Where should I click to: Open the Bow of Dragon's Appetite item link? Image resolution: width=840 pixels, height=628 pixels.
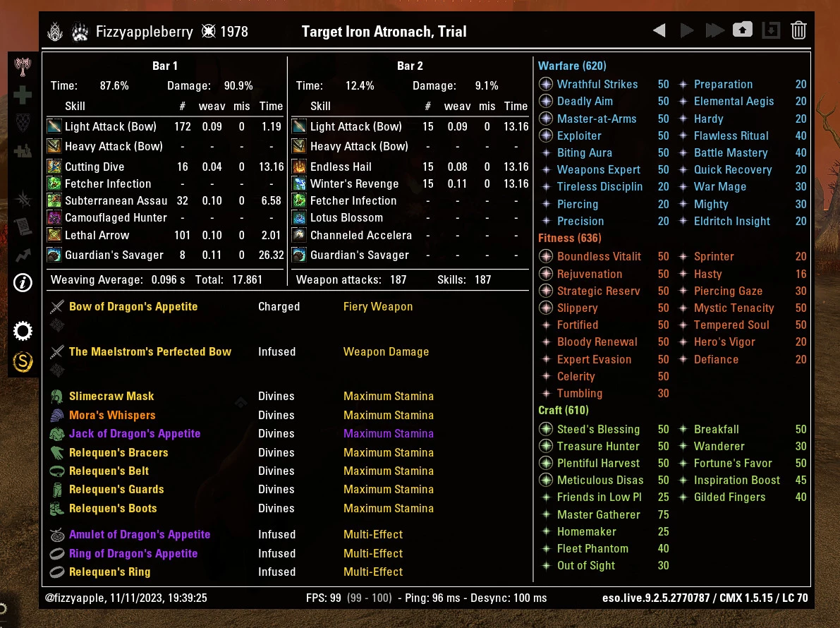pyautogui.click(x=133, y=306)
